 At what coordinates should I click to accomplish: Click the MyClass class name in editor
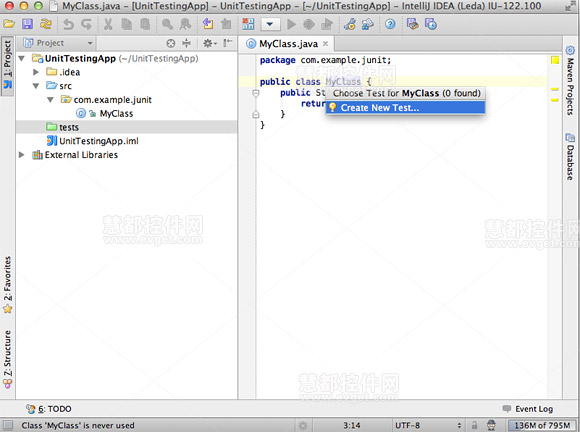coord(343,82)
